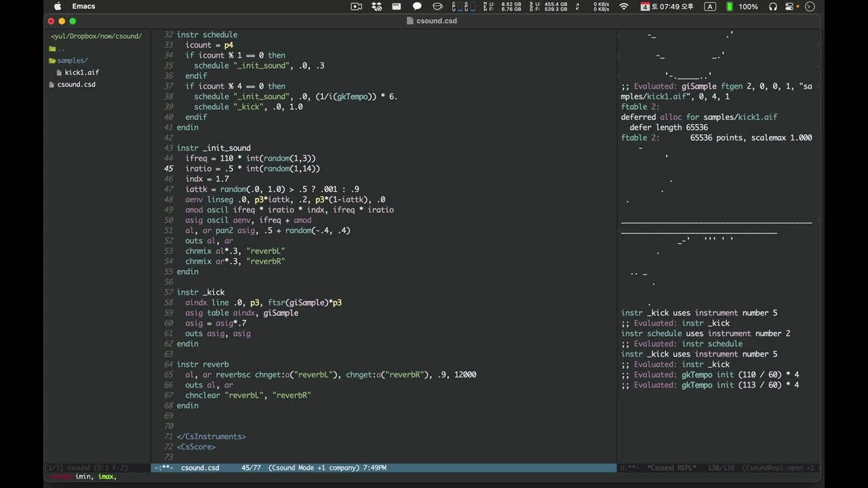Screen dimensions: 868x488
Task: Click 'instr reverb' on line 64
Action: [203, 364]
